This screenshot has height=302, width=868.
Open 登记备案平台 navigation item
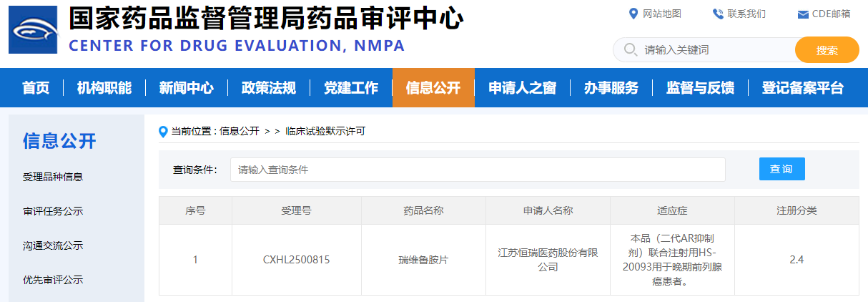point(802,88)
